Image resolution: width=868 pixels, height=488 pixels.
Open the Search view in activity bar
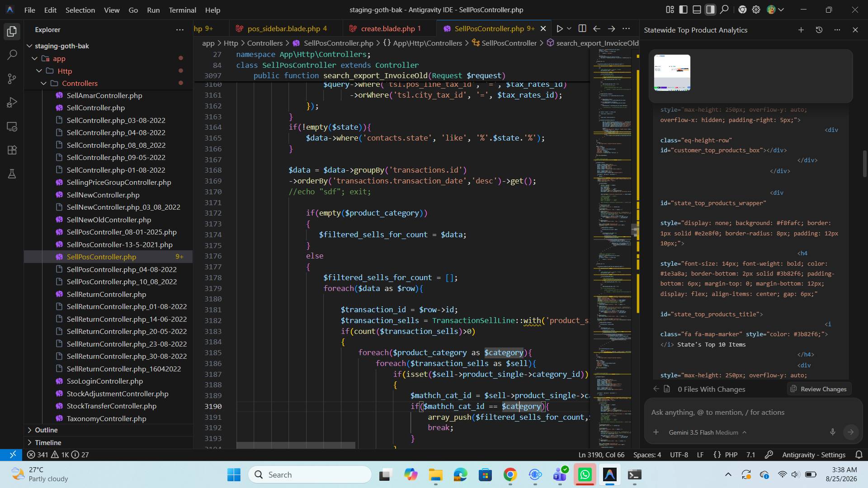(x=12, y=55)
